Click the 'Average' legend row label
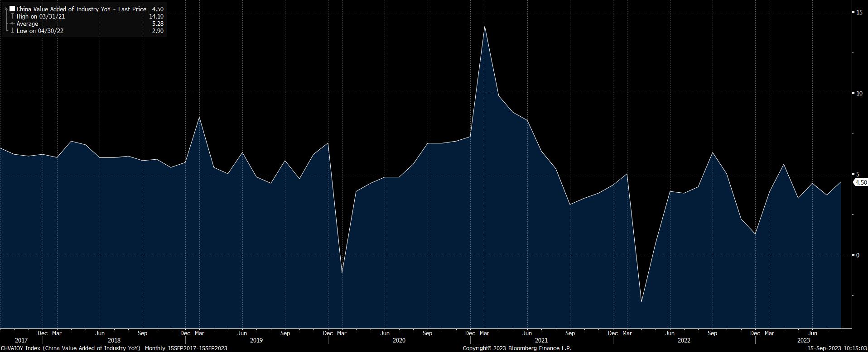This screenshot has height=352, width=868. (x=27, y=24)
